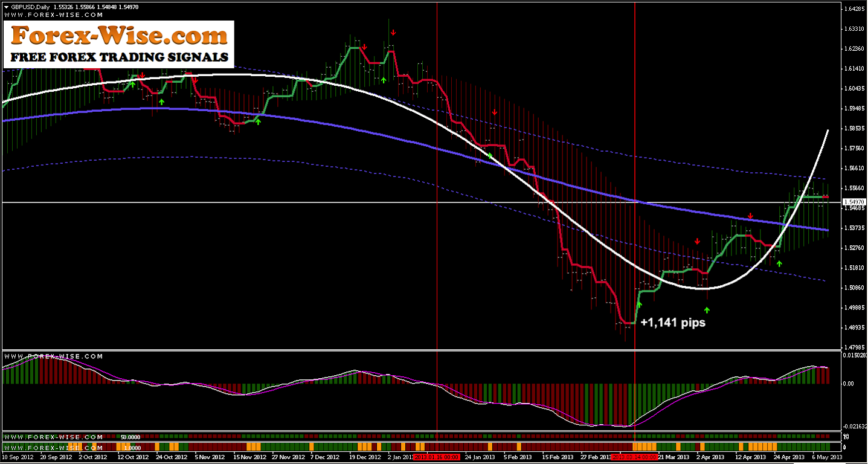Click the 21 Mar 2013 date label
This screenshot has width=868, height=464.
672,457
